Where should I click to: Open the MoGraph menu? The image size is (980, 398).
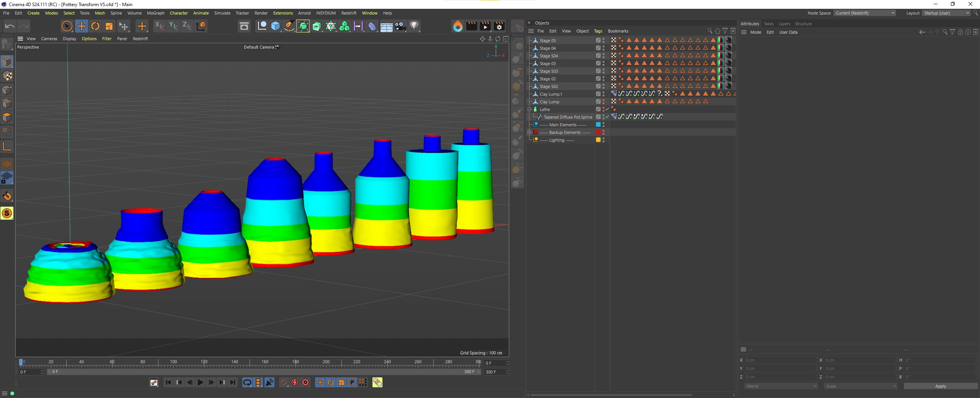[x=155, y=13]
